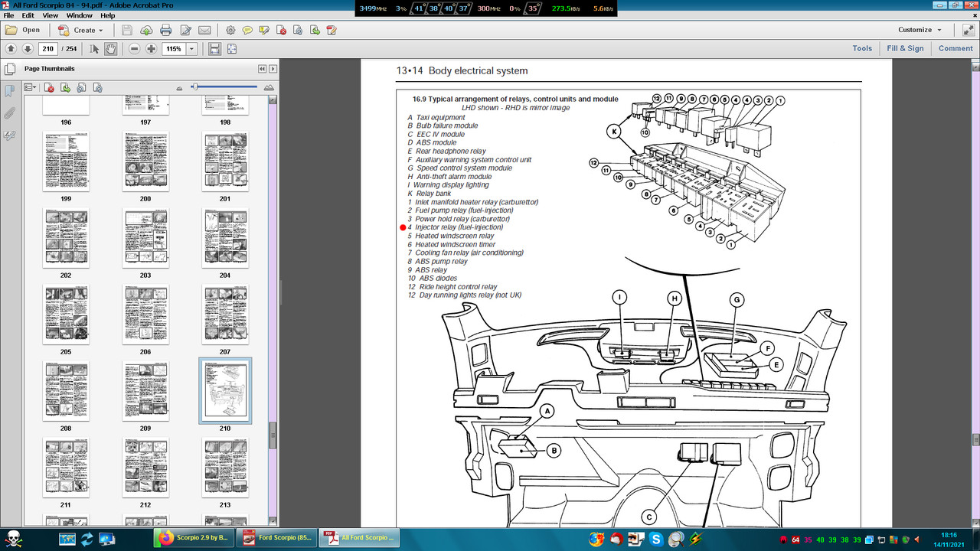This screenshot has height=551, width=980.
Task: Click the cloud upload icon in toolbar
Action: pyautogui.click(x=146, y=30)
